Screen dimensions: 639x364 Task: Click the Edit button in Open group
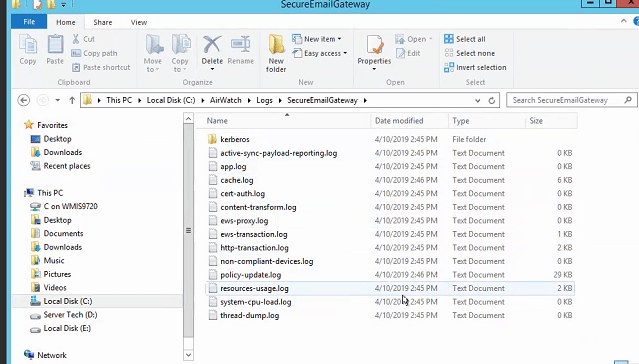pos(408,53)
